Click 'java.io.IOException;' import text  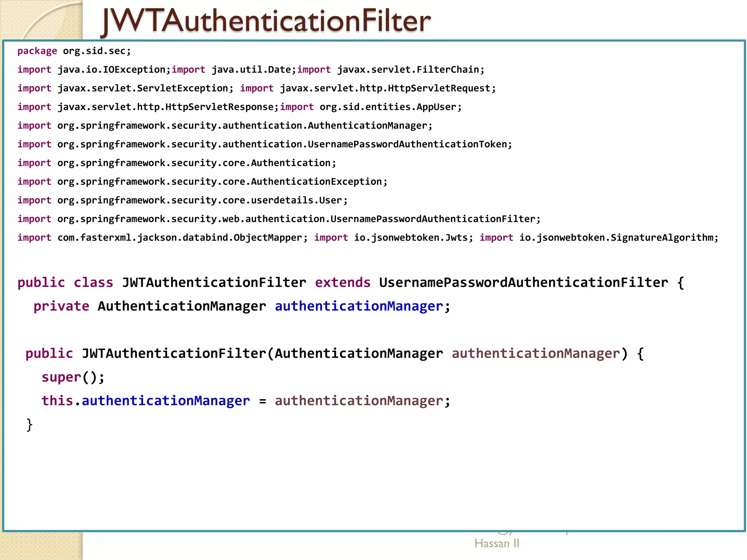click(114, 70)
